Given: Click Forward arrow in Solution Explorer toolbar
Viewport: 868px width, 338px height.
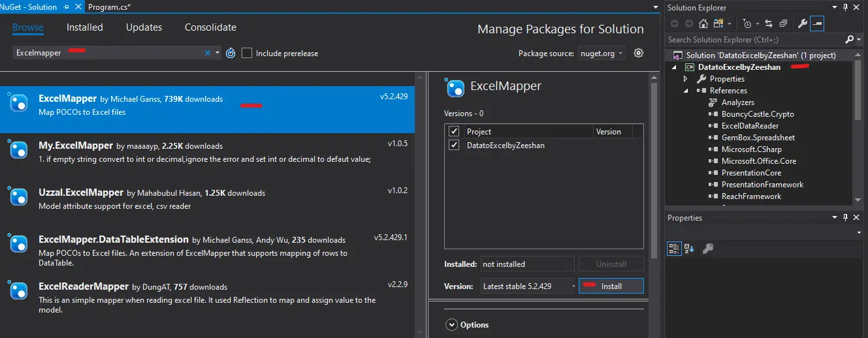Looking at the screenshot, I should point(688,23).
